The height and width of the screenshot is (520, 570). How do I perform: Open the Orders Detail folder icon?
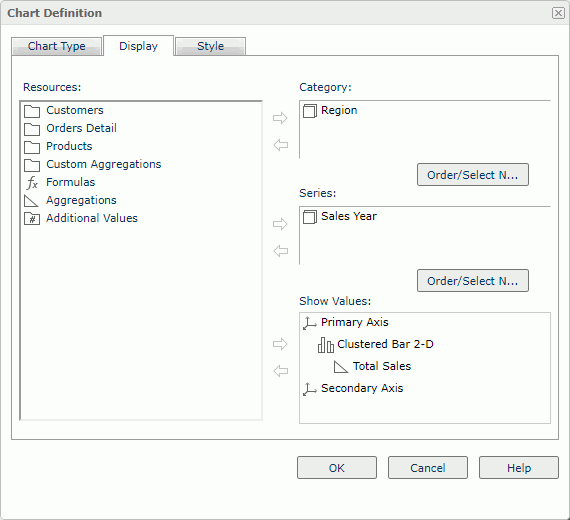(32, 129)
